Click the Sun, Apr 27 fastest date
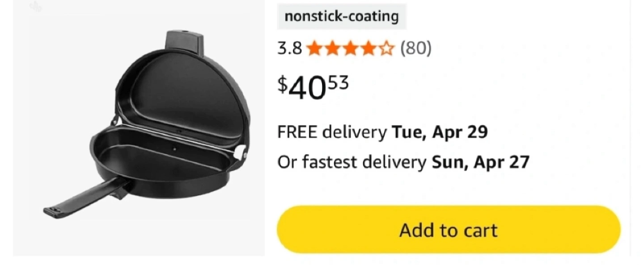The height and width of the screenshot is (265, 644). (480, 162)
